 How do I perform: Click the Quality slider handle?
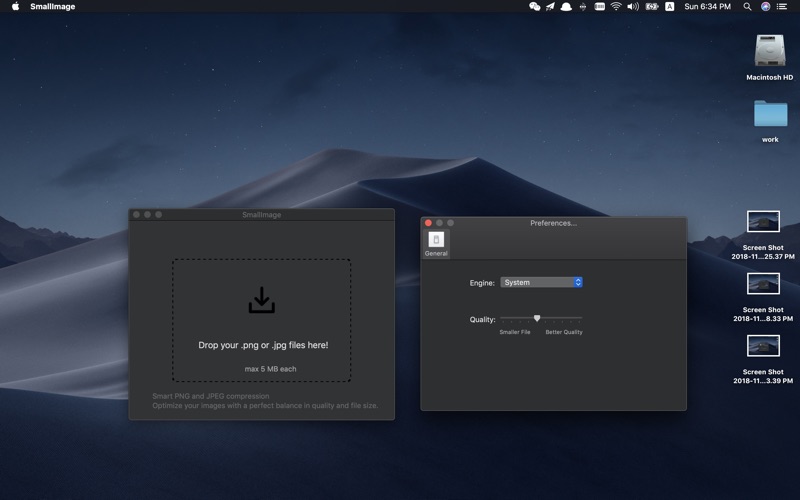pos(537,318)
